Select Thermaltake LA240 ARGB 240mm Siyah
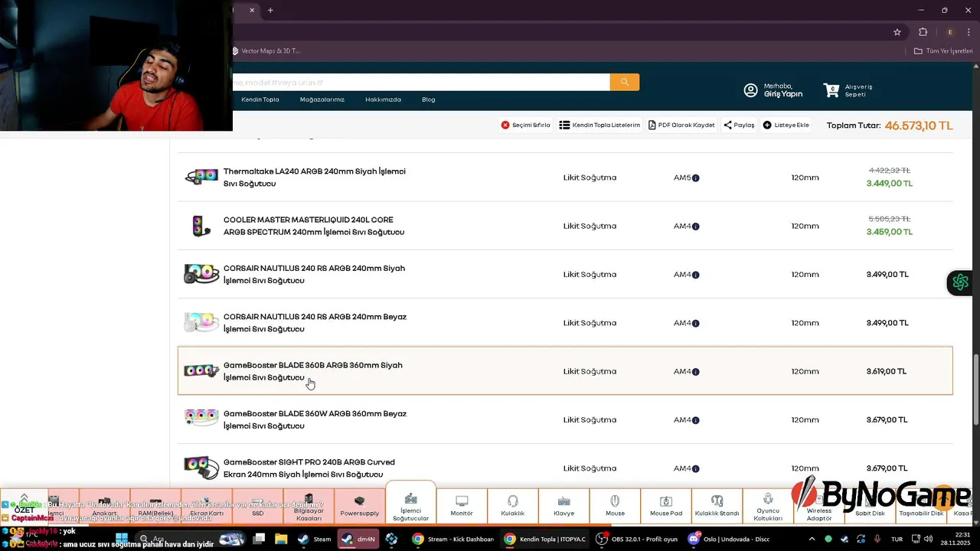This screenshot has height=551, width=980. 315,178
